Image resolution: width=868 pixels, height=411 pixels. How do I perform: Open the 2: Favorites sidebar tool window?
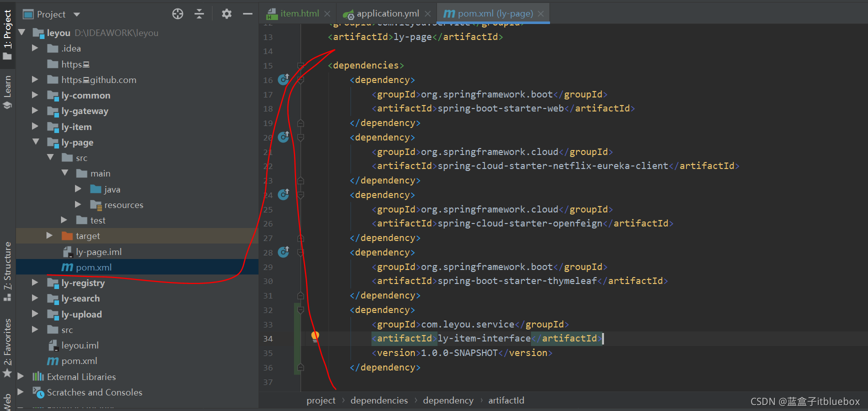[7, 348]
